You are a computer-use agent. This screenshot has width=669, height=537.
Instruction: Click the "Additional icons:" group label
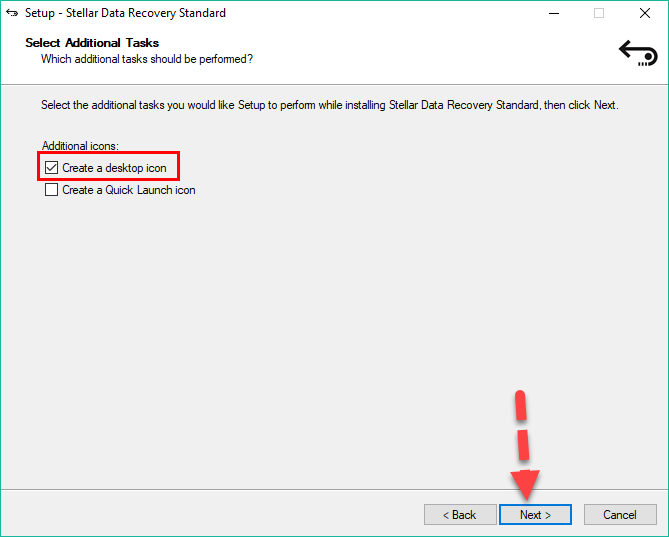pyautogui.click(x=80, y=146)
